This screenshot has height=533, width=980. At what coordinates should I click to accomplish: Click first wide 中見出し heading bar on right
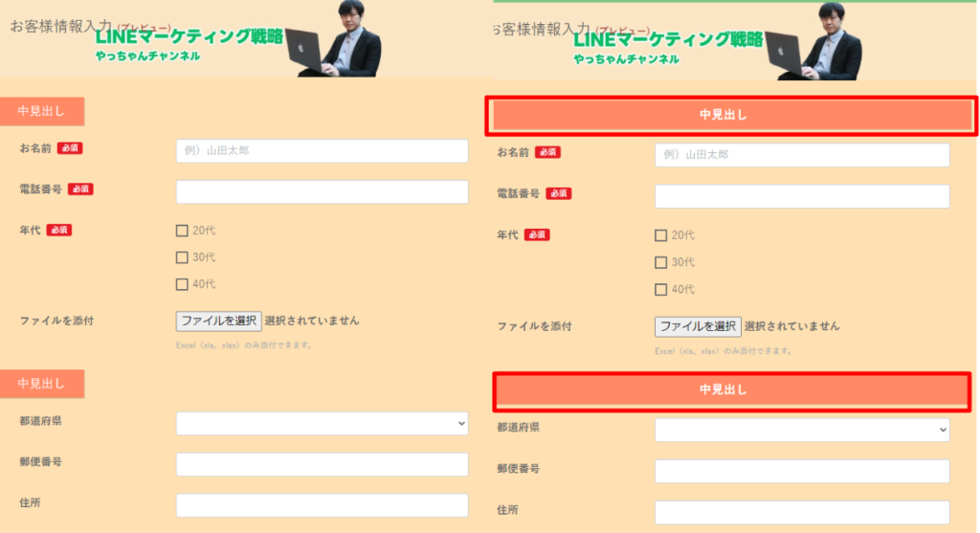[x=731, y=116]
